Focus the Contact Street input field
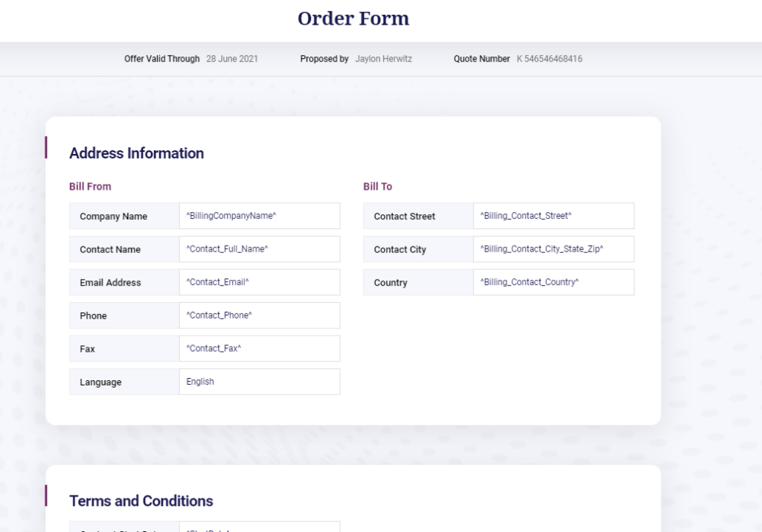The height and width of the screenshot is (532, 762). click(553, 216)
